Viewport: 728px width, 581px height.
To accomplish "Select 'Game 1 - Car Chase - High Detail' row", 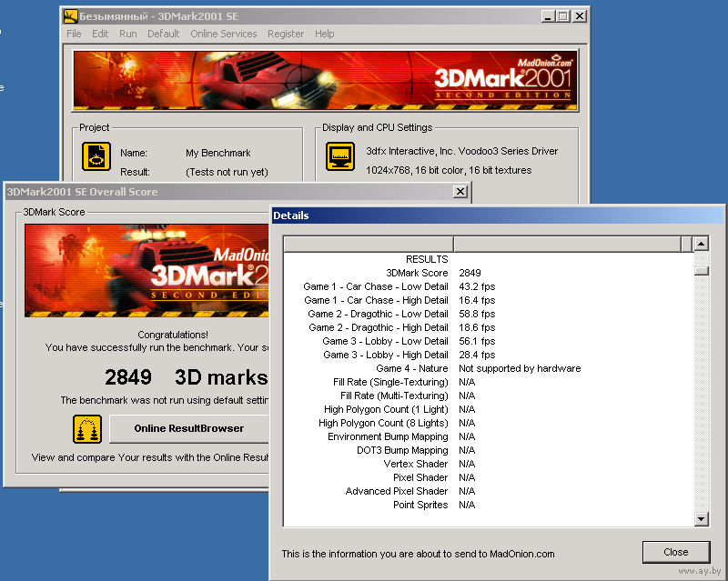I will tap(489, 300).
